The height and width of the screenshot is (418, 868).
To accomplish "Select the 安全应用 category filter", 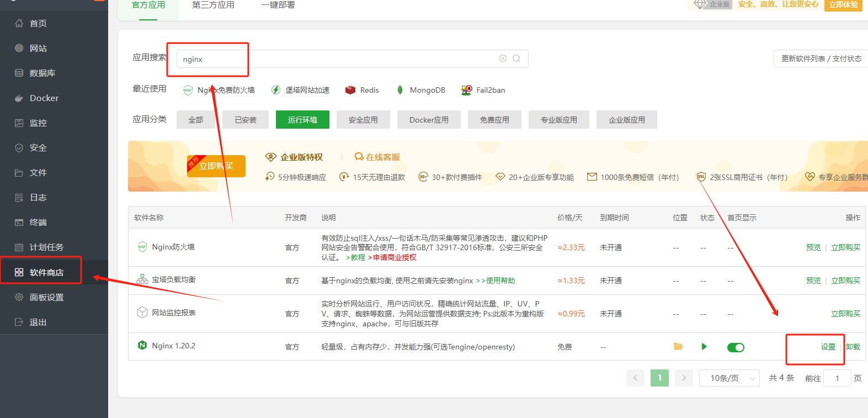I will pos(363,120).
